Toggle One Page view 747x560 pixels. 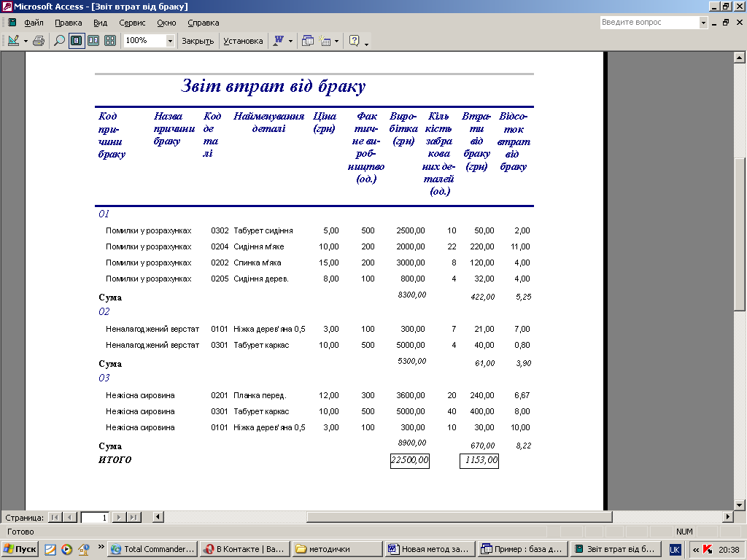[76, 41]
